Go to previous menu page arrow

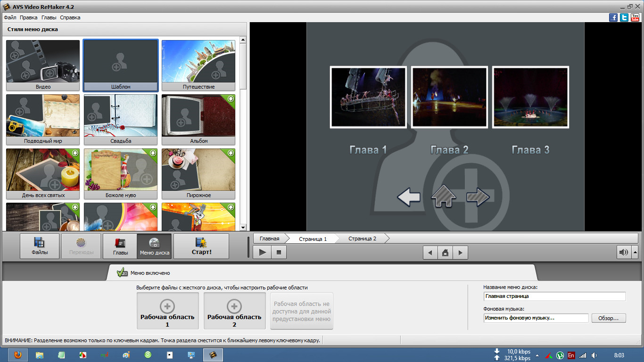(x=430, y=253)
